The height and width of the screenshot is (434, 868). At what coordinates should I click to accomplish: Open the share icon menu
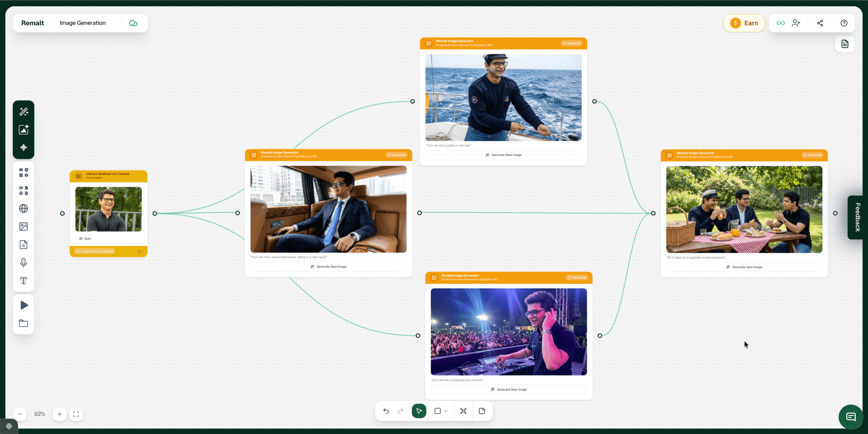(820, 23)
